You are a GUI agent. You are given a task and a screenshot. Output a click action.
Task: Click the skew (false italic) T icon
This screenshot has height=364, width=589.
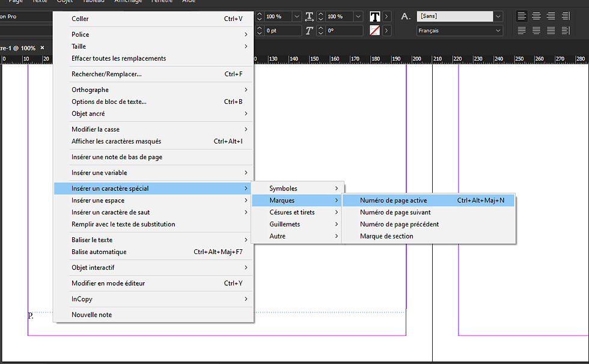[309, 31]
